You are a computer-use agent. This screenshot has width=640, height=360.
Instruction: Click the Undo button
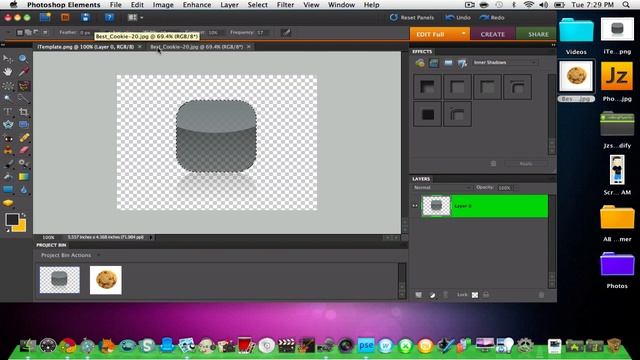[458, 18]
